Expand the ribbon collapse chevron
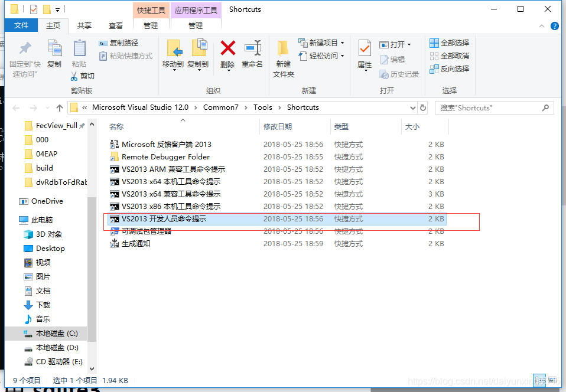Screen dimensions: 566x392 [x=541, y=26]
